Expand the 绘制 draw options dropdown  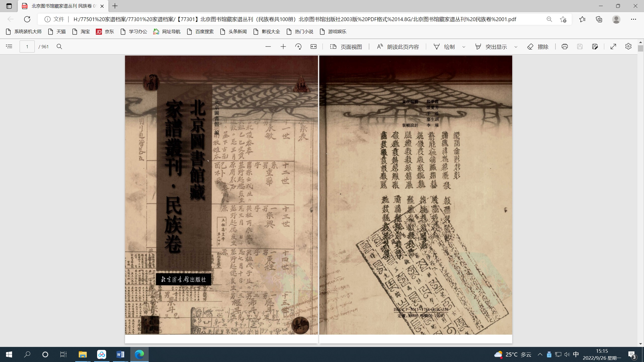(x=464, y=47)
